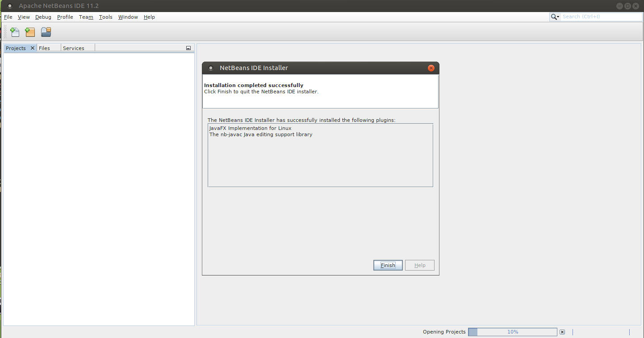Image resolution: width=644 pixels, height=338 pixels.
Task: Click the New Project toolbar icon
Action: coord(30,32)
